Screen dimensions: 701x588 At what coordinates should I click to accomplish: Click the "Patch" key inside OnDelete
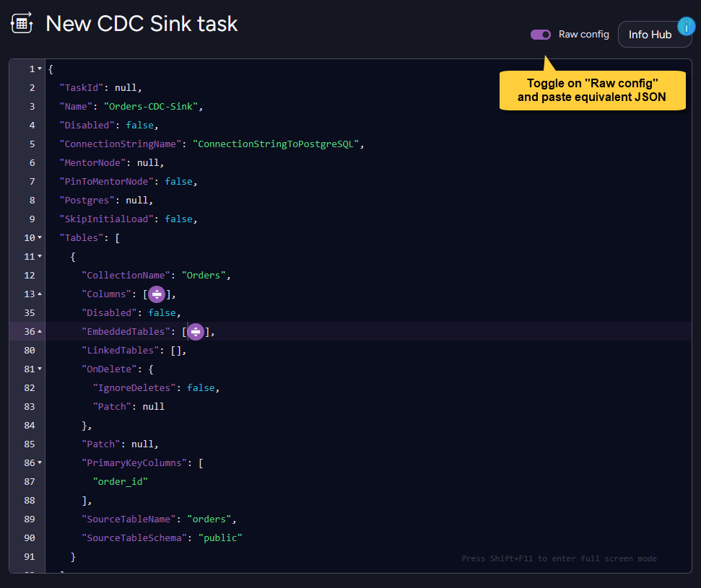coord(112,407)
